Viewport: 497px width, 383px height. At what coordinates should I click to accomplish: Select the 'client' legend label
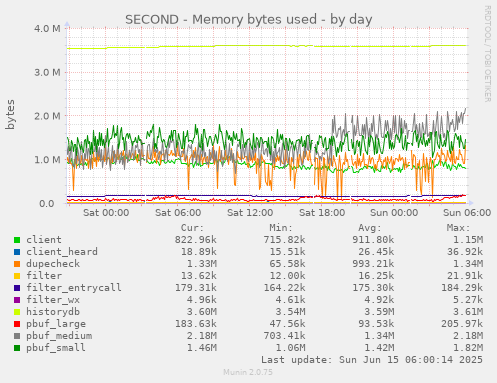[x=44, y=240]
